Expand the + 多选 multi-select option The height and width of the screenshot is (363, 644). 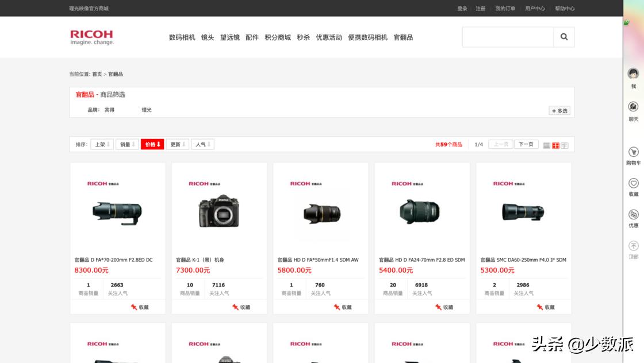(x=559, y=111)
